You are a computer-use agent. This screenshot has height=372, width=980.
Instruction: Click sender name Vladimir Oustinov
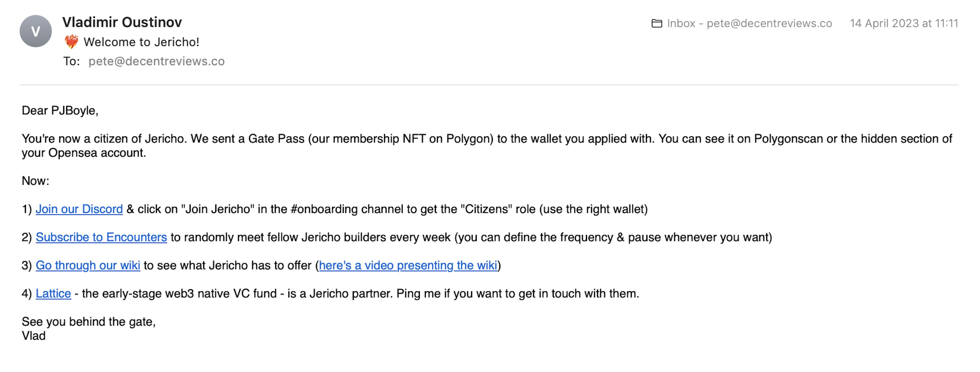coord(122,22)
